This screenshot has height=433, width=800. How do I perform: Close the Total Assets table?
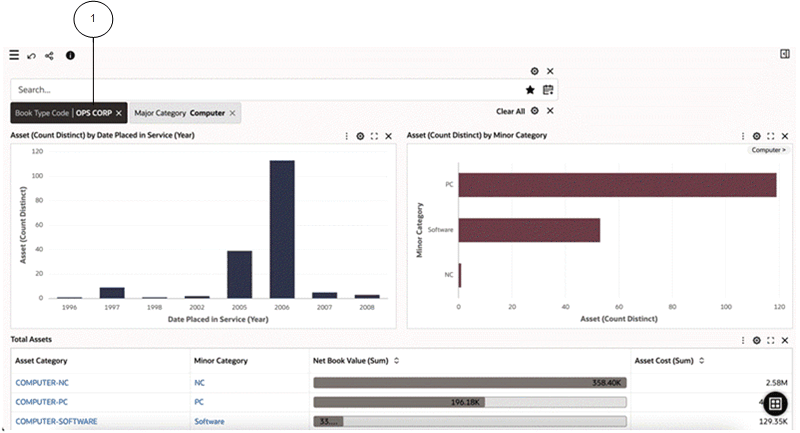[x=785, y=340]
